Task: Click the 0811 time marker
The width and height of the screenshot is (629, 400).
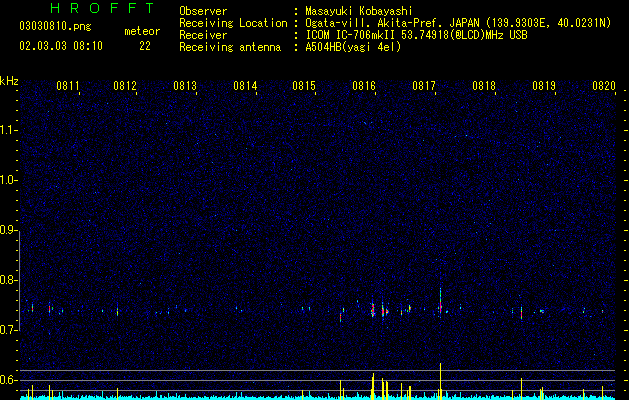Action: coord(68,85)
